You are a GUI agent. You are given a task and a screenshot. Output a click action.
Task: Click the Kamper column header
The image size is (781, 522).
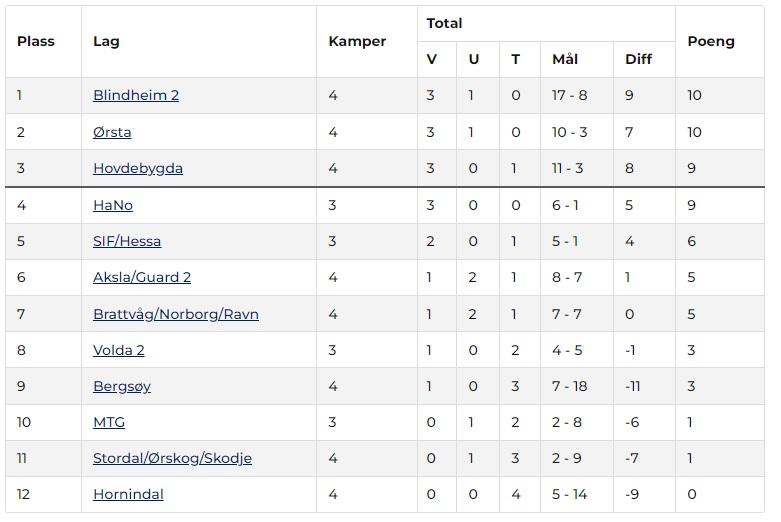[x=356, y=41]
